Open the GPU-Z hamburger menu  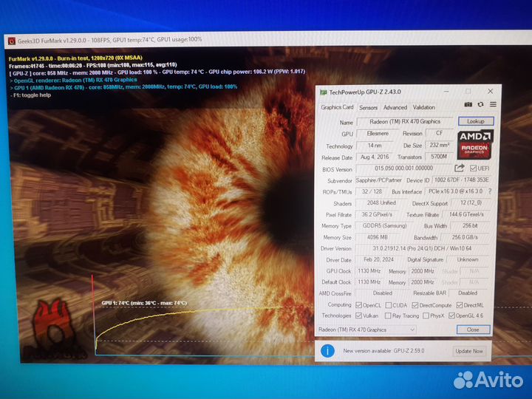click(493, 104)
